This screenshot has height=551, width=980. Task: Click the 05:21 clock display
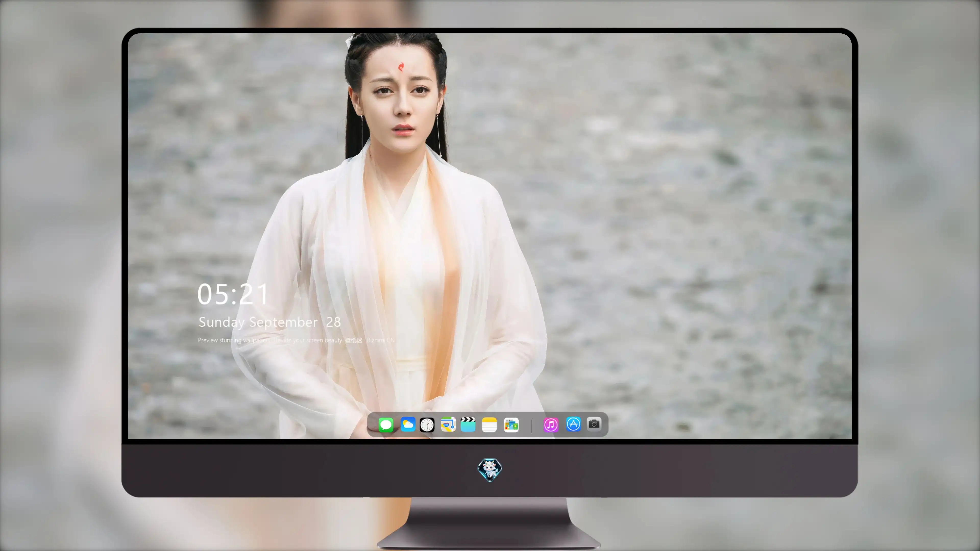(233, 294)
